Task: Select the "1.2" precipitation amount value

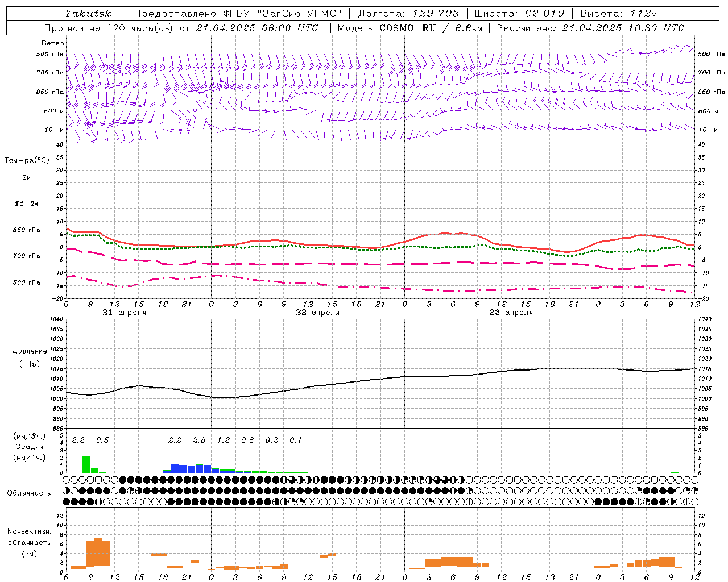Action: [x=224, y=440]
